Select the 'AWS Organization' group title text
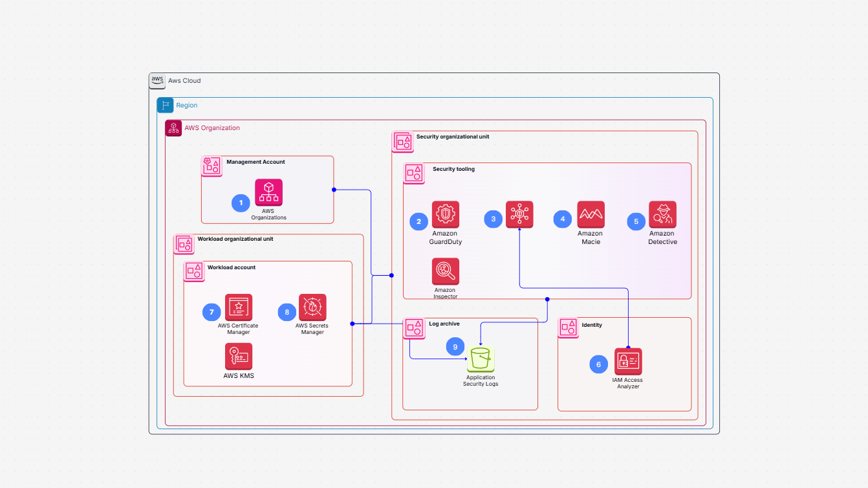 [x=212, y=128]
